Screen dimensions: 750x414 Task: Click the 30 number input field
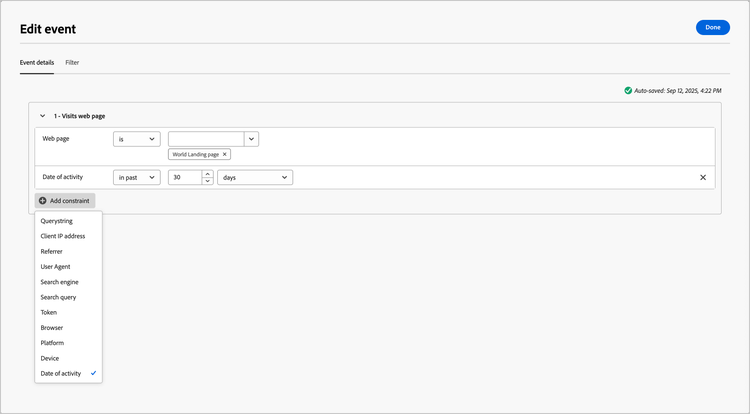[184, 177]
